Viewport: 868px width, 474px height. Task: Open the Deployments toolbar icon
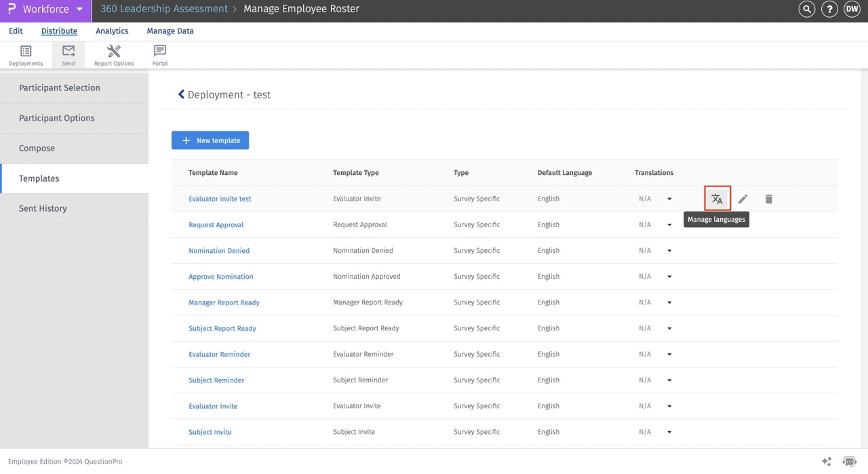coord(26,55)
